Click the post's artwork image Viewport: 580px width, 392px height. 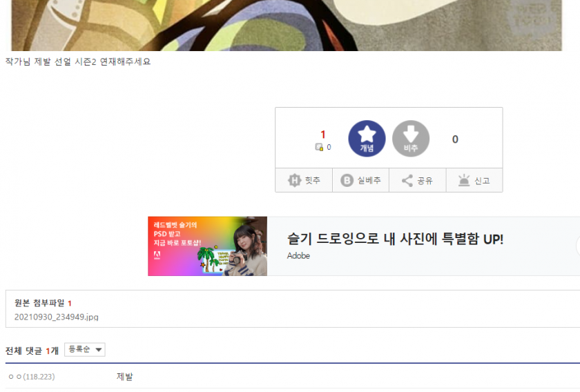287,25
